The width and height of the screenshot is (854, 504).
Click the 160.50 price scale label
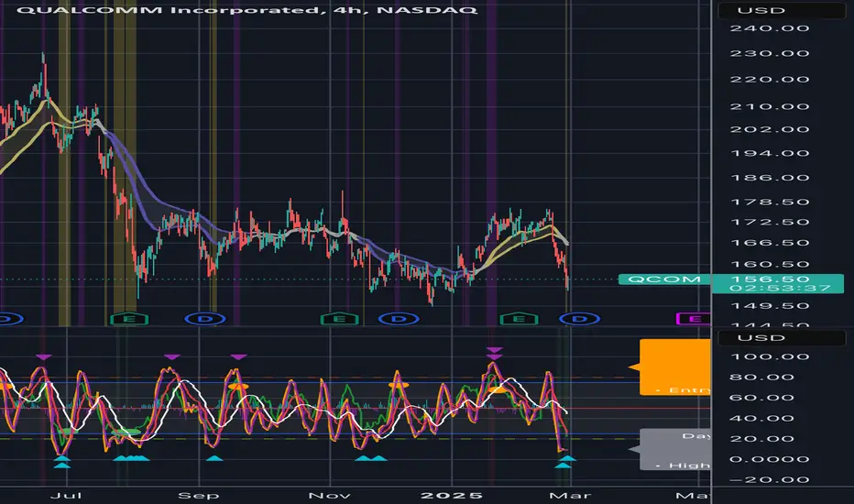click(770, 264)
